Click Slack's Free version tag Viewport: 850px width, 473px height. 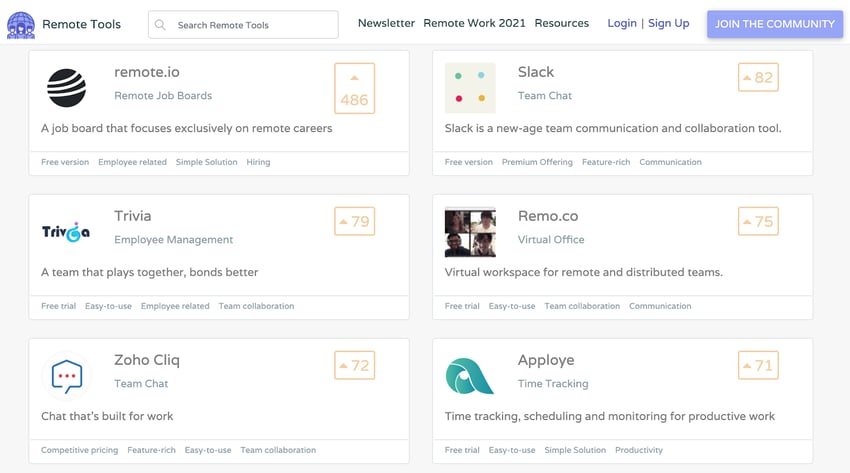[x=469, y=162]
